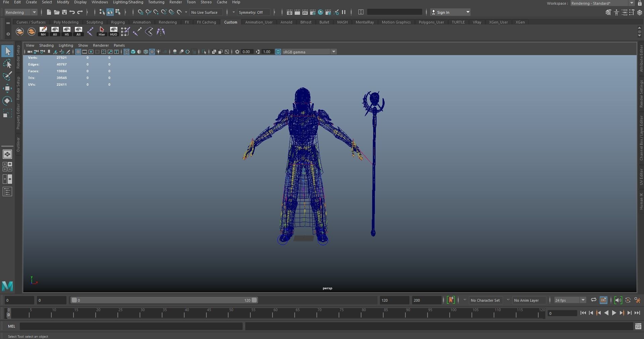Activate the Rotate tool in toolbox
This screenshot has width=644, height=339.
click(7, 101)
